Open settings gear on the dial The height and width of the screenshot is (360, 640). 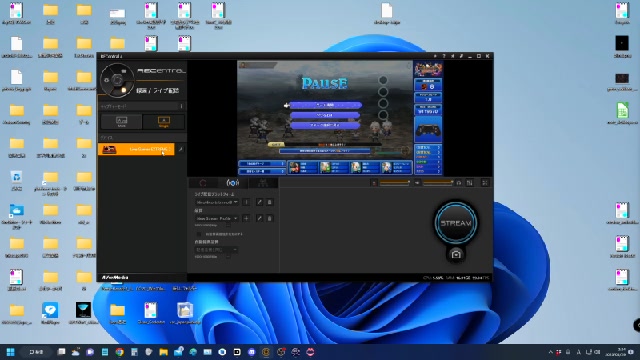click(x=107, y=80)
